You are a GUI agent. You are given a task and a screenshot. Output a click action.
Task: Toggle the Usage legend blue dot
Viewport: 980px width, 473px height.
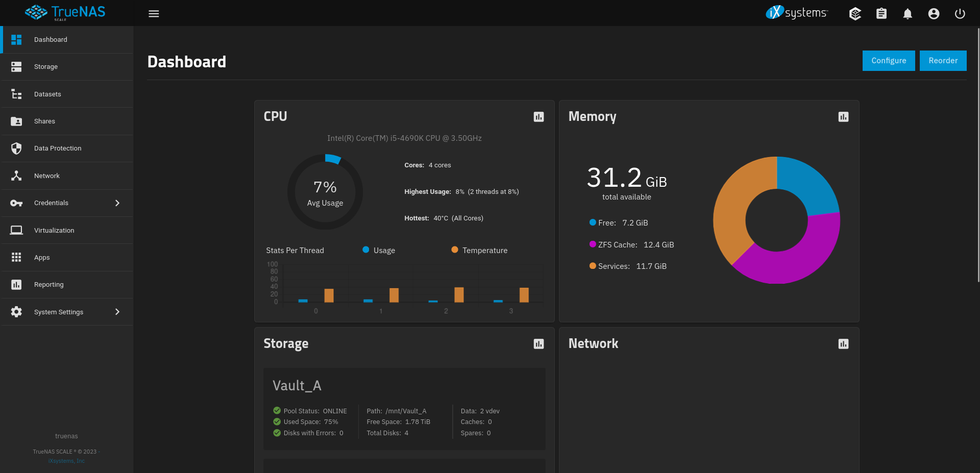click(x=365, y=250)
